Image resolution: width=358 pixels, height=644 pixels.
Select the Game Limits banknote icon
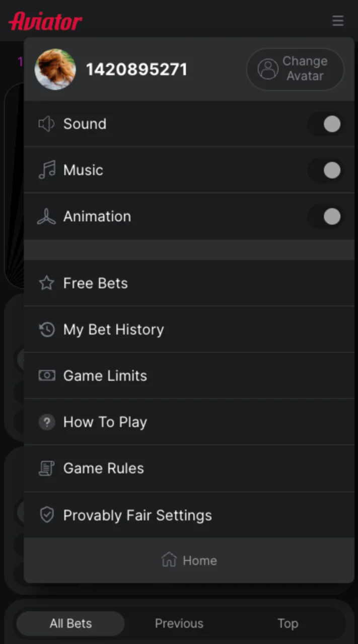(x=46, y=375)
